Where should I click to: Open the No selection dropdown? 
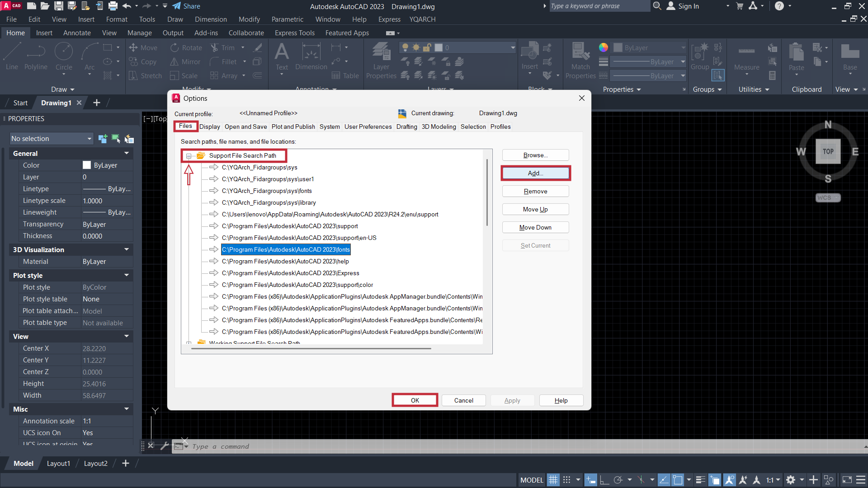click(x=52, y=139)
